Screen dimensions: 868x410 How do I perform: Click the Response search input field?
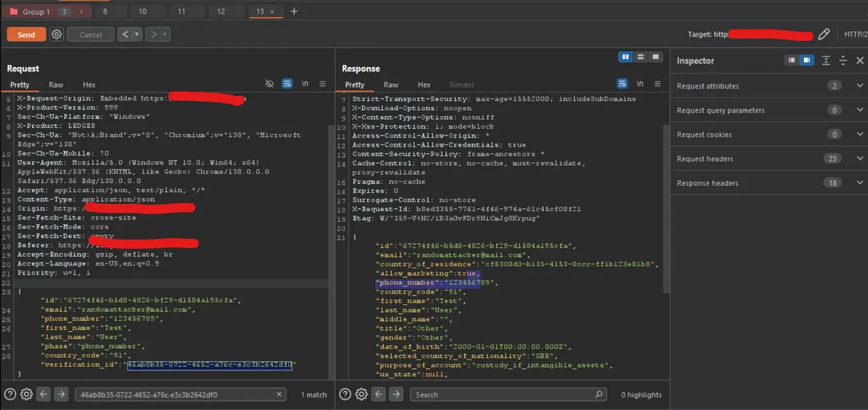pos(508,395)
